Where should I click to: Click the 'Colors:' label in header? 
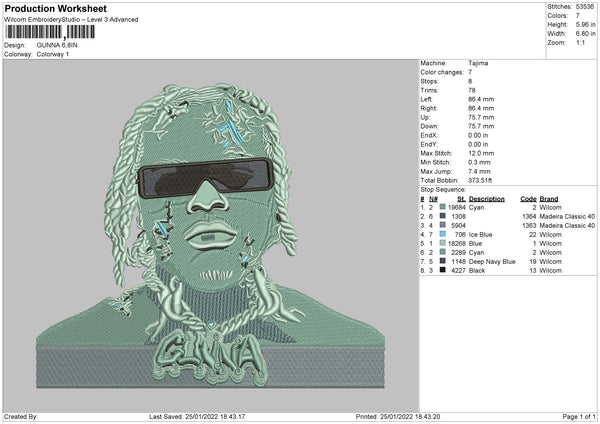pyautogui.click(x=558, y=16)
